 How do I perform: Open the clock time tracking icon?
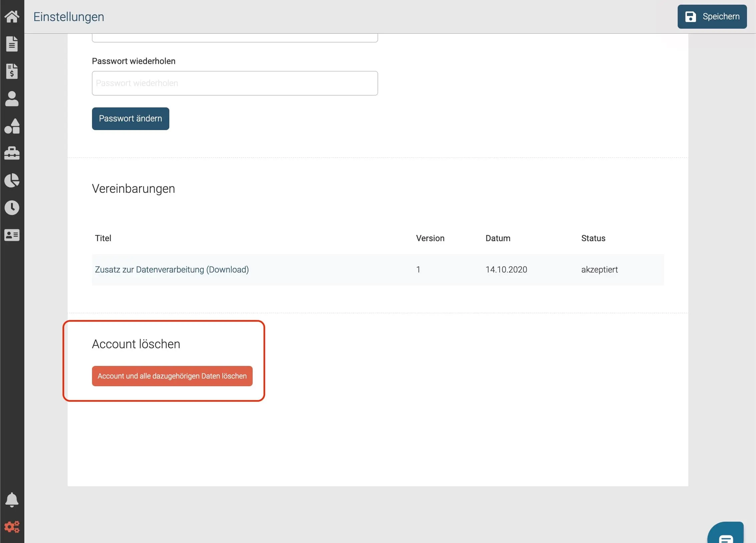12,208
